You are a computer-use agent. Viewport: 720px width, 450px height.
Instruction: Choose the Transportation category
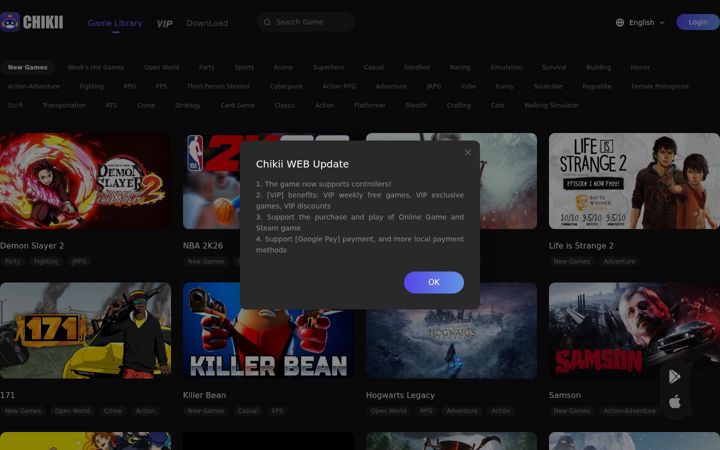[64, 105]
